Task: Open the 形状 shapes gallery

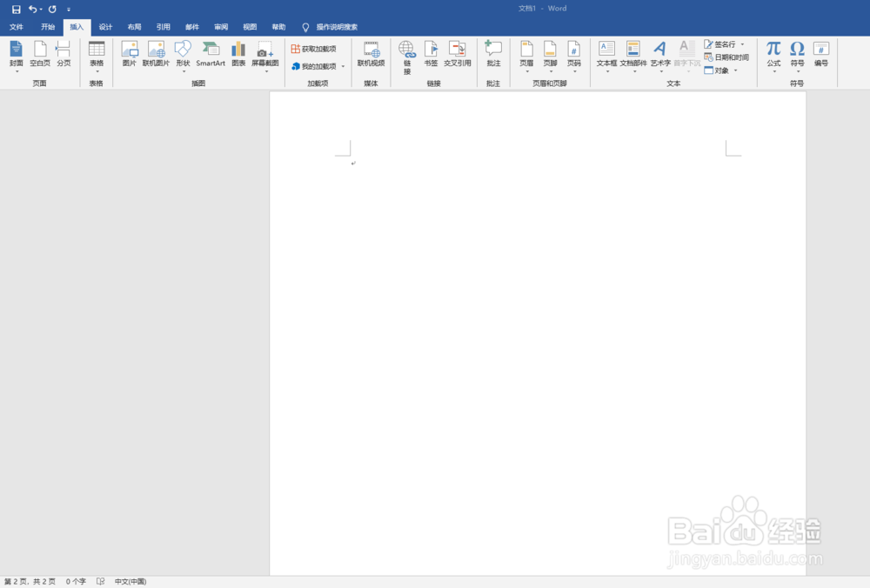Action: click(183, 57)
